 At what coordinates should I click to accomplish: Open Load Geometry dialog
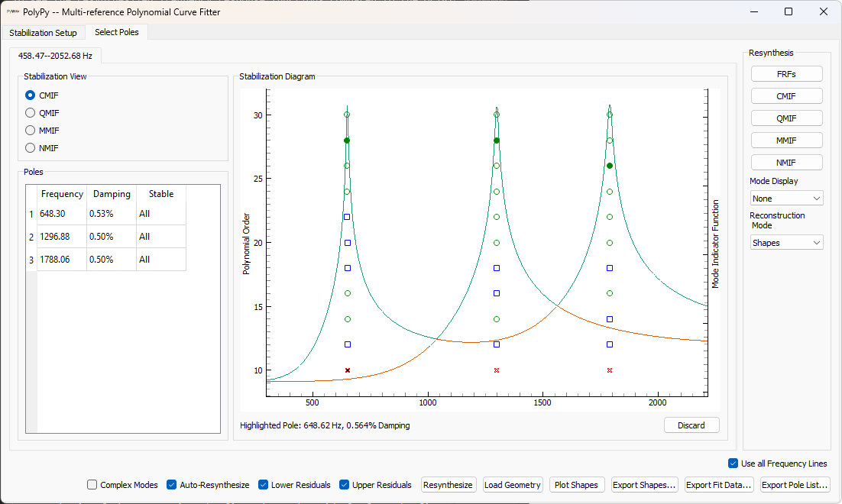(x=513, y=485)
